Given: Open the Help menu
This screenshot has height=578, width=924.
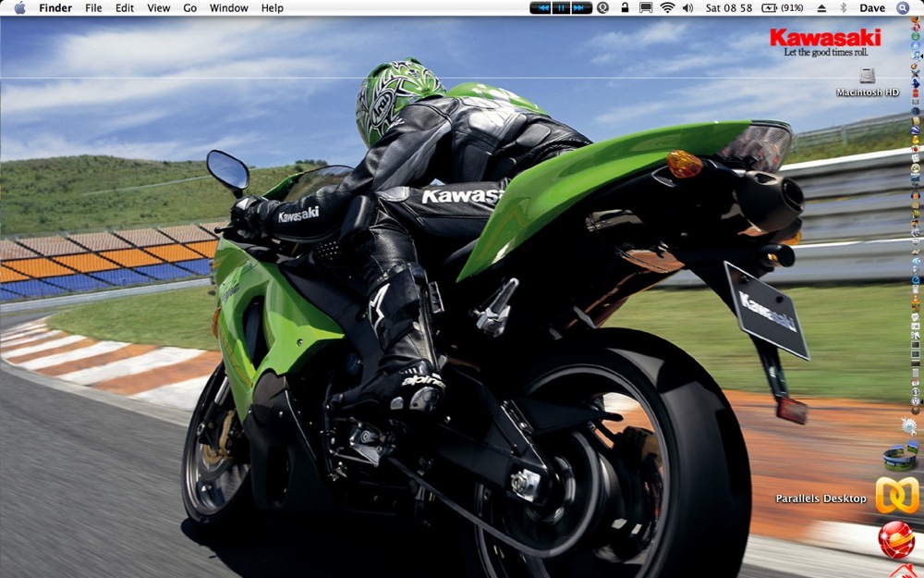Looking at the screenshot, I should (x=273, y=7).
